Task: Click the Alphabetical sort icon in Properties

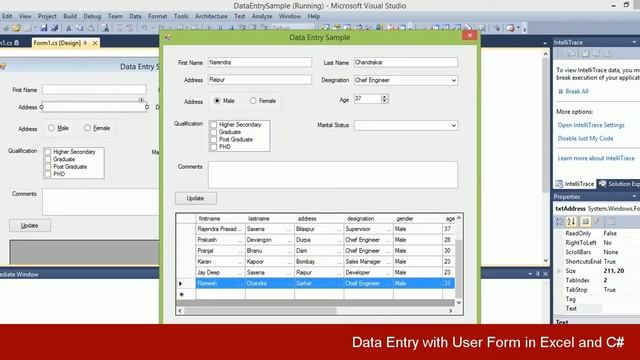Action: 571,222
